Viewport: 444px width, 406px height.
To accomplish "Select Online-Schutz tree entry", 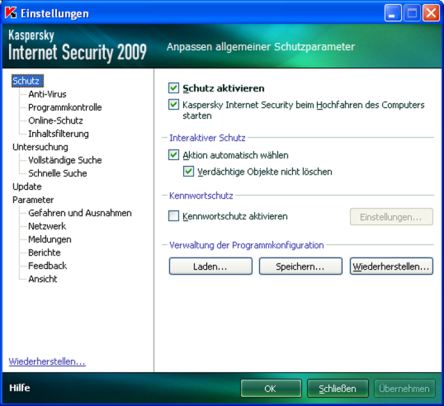I will 56,121.
